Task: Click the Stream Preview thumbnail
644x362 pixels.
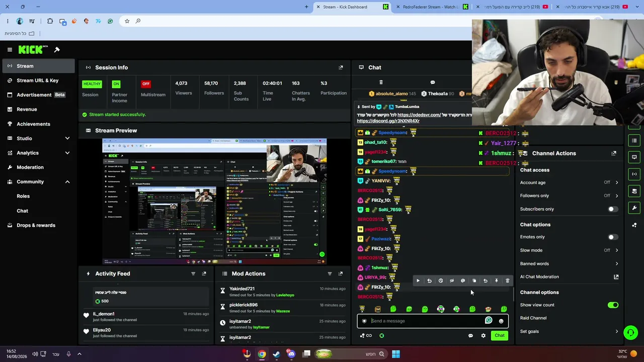Action: pyautogui.click(x=214, y=202)
